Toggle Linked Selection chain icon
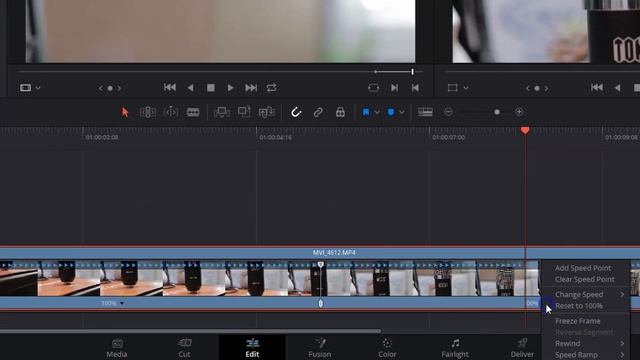Image resolution: width=640 pixels, height=360 pixels. click(318, 112)
